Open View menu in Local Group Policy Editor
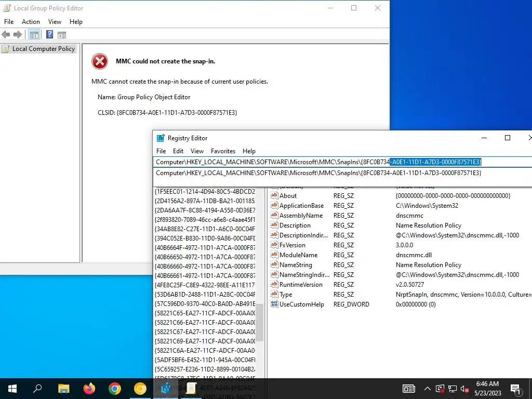This screenshot has width=532, height=399. point(55,22)
